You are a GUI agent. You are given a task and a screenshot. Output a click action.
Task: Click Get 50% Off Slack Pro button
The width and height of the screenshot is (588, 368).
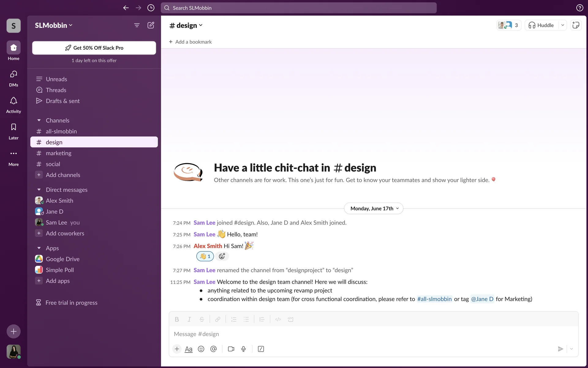click(94, 48)
